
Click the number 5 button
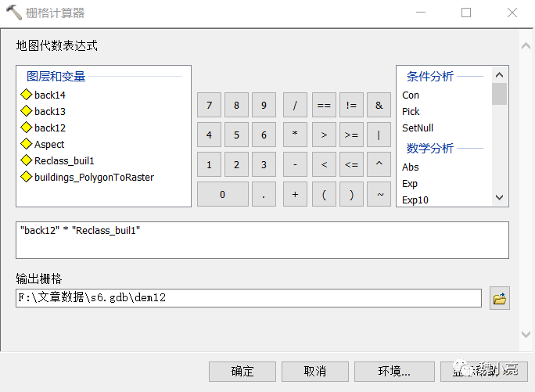click(236, 135)
